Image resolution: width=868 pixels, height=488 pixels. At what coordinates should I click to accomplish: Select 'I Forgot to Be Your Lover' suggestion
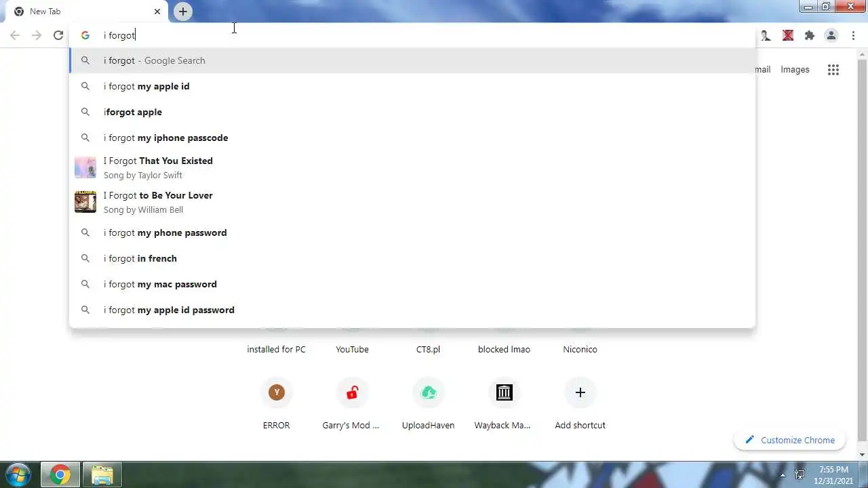pyautogui.click(x=412, y=202)
